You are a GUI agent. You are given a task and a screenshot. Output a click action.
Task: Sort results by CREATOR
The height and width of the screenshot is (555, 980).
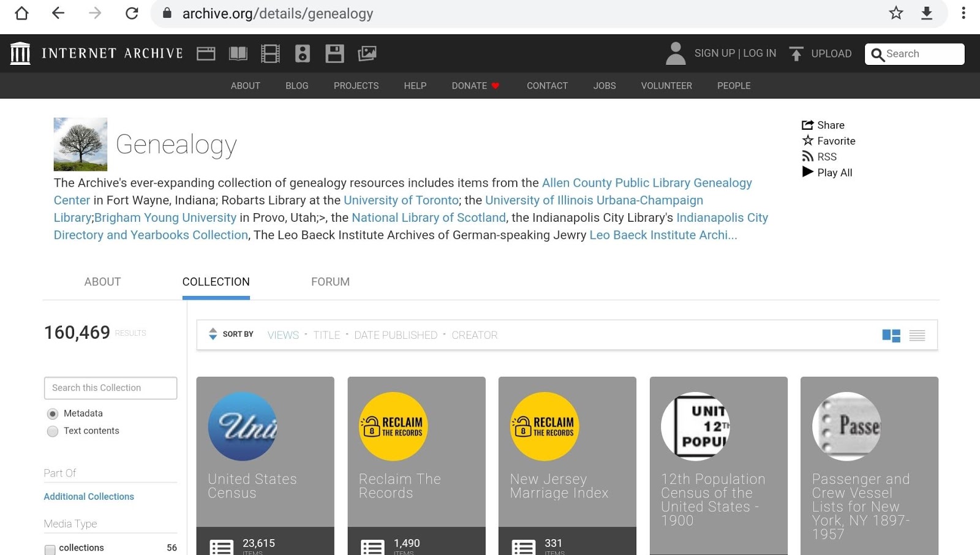pos(475,335)
